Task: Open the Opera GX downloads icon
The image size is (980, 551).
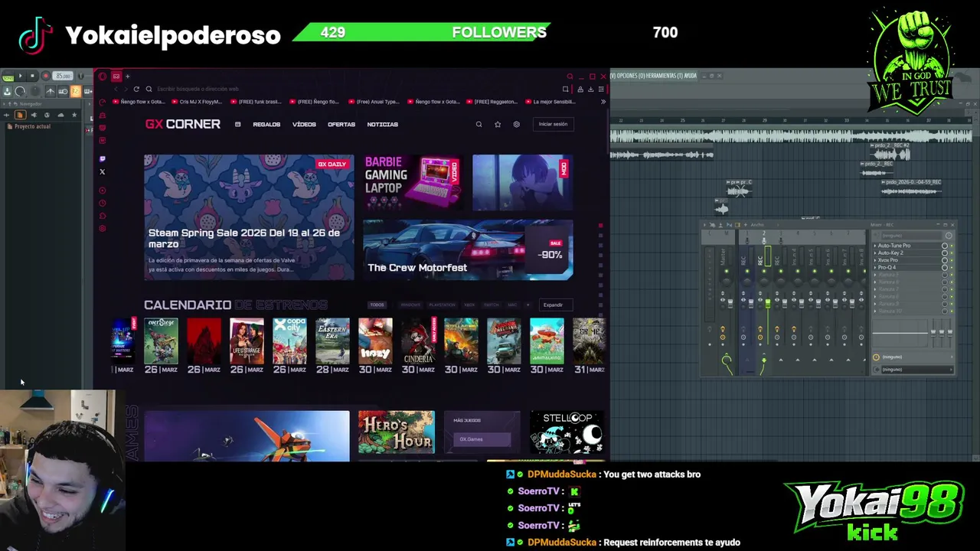Action: click(590, 89)
